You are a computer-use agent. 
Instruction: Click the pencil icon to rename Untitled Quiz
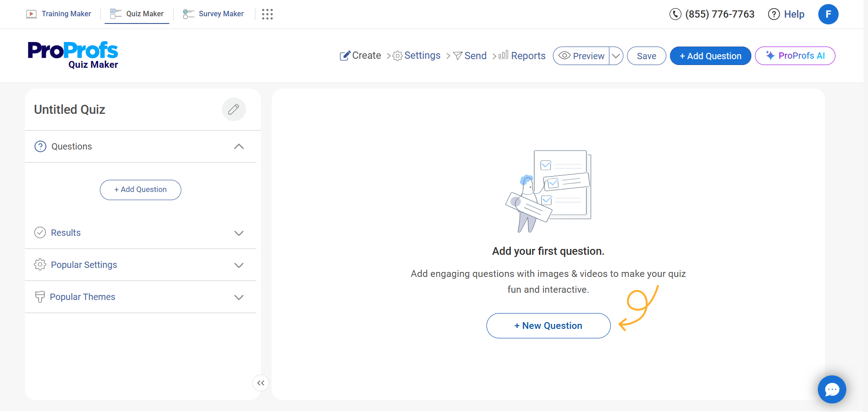(234, 109)
